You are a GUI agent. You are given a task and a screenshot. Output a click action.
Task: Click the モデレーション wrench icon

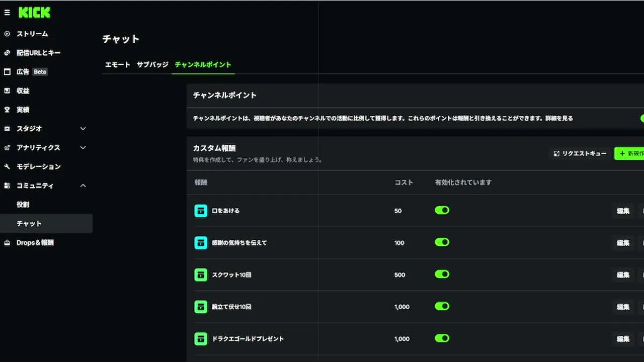tap(7, 166)
